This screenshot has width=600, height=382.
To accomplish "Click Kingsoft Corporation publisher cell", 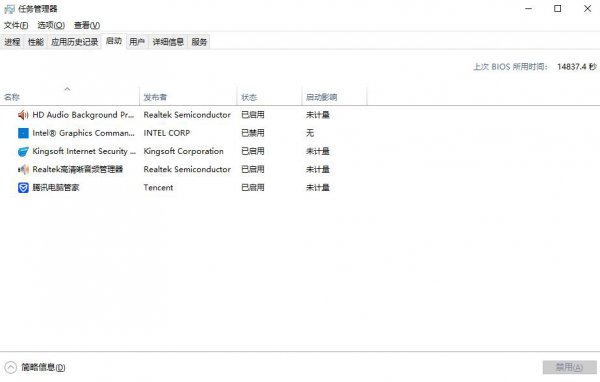I will 183,151.
